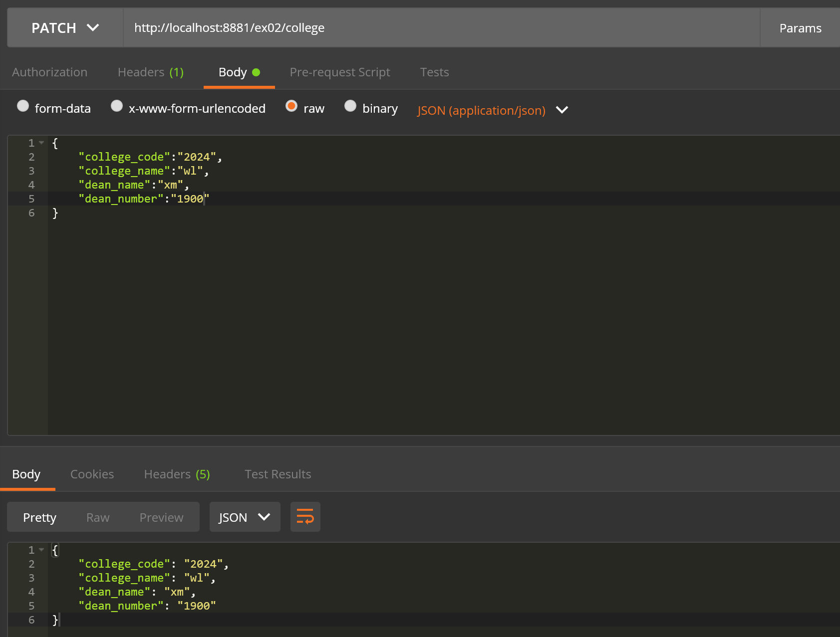
Task: Select the response Body tab
Action: coord(26,474)
